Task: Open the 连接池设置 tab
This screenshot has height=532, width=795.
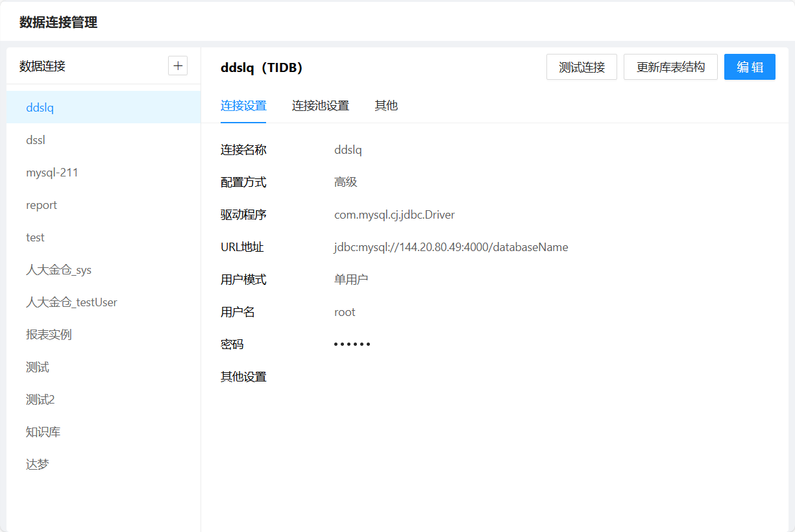Action: coord(321,106)
